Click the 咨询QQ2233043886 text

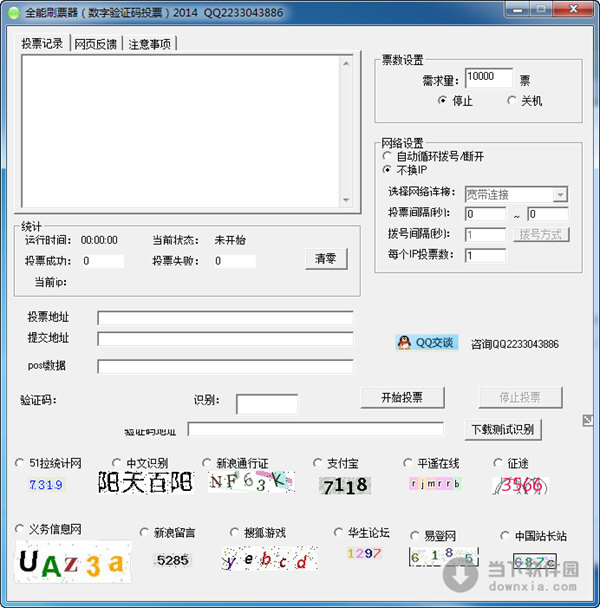pos(515,344)
